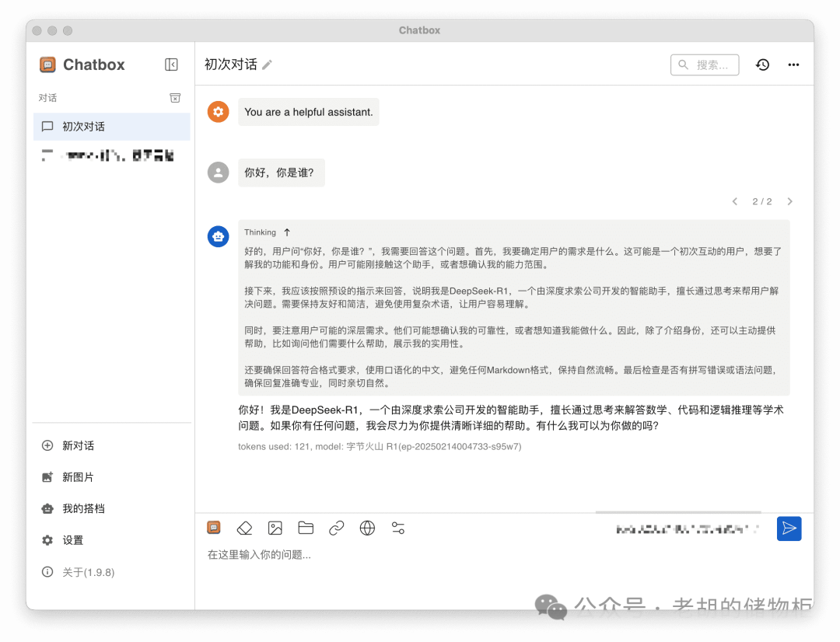
Task: Open the blurred model selector near send
Action: tap(688, 529)
